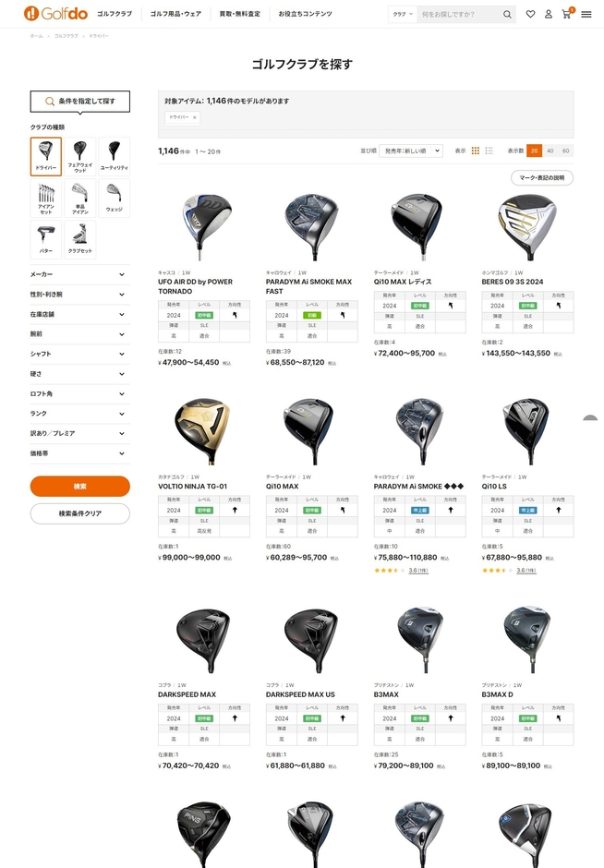
Task: Open the 買取・無料査定 menu item
Action: 240,14
